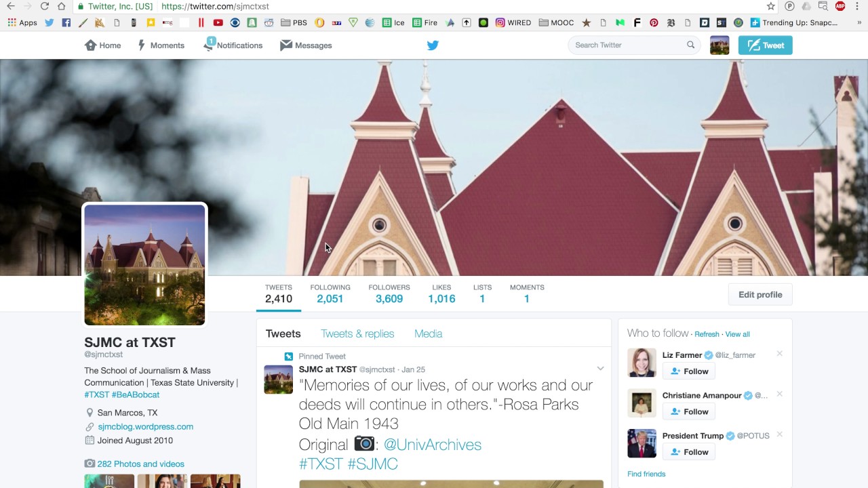Open the Facebook bookmark

(66, 22)
